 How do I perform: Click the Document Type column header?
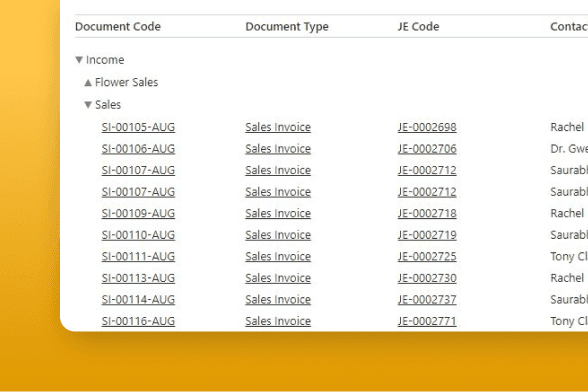pos(287,27)
